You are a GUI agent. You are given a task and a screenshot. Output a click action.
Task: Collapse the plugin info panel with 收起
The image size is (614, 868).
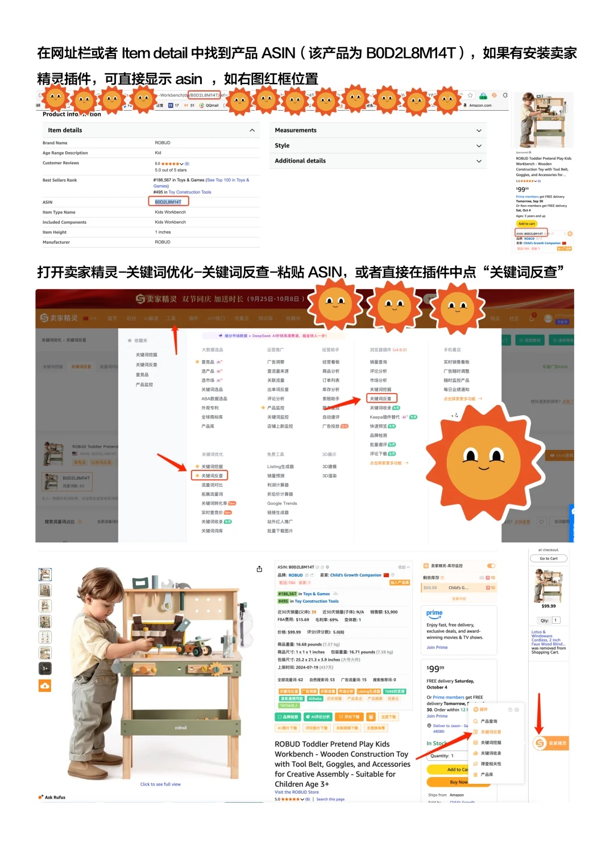pos(404,567)
